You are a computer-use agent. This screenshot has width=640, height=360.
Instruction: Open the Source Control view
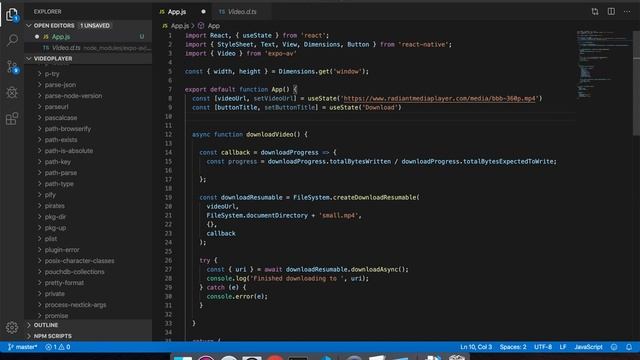point(12,67)
